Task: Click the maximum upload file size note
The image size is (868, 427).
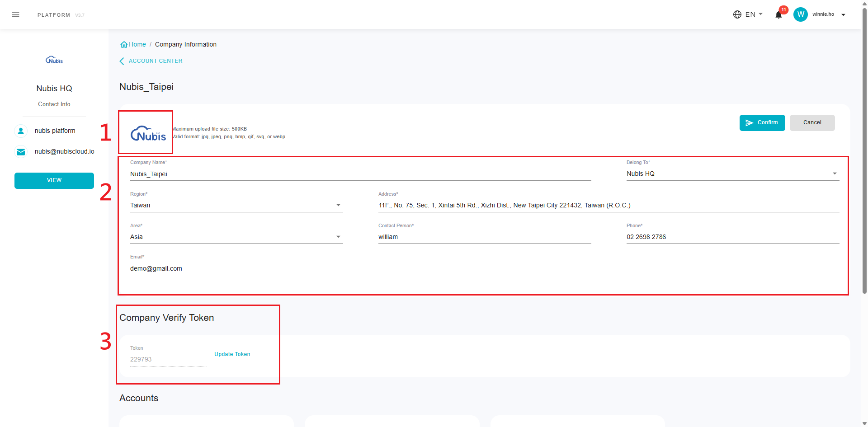Action: (210, 129)
